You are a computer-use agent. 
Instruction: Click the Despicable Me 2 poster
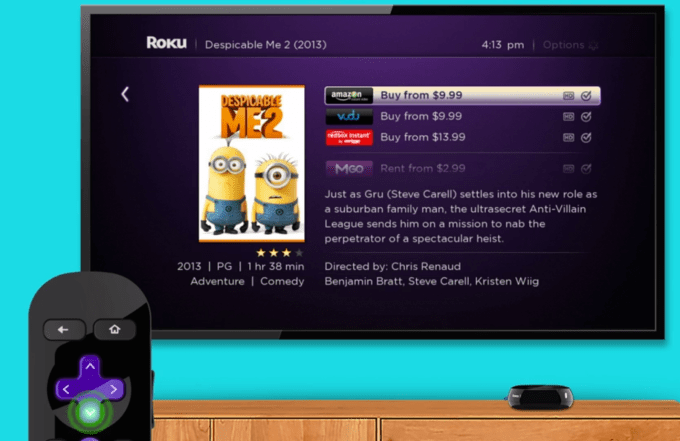(x=252, y=163)
